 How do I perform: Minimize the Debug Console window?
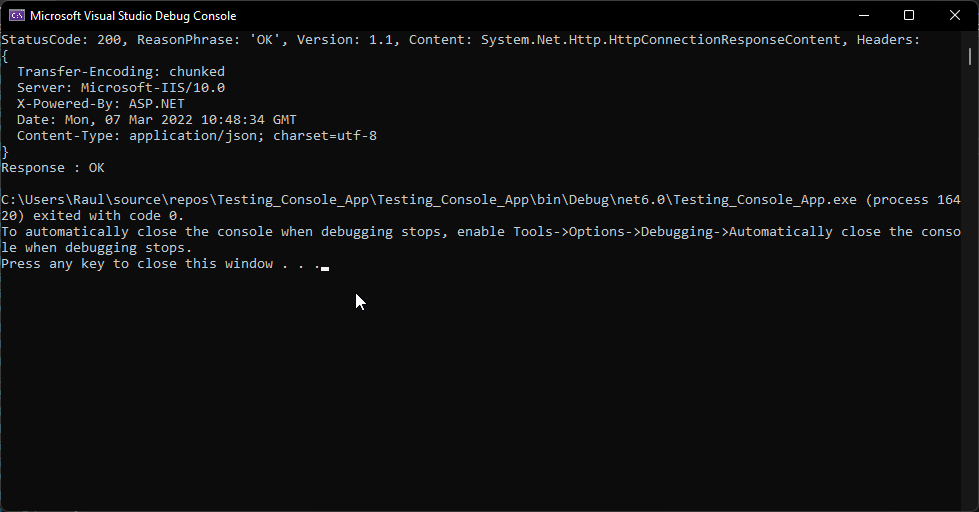pos(864,16)
